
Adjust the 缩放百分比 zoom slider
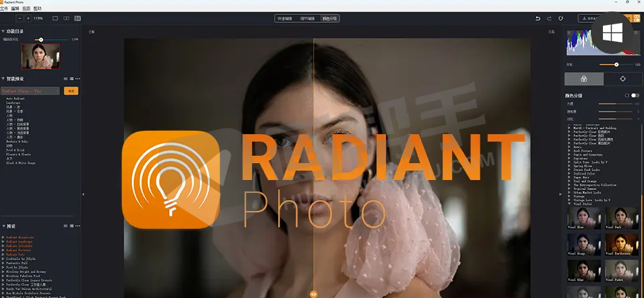tap(53, 40)
